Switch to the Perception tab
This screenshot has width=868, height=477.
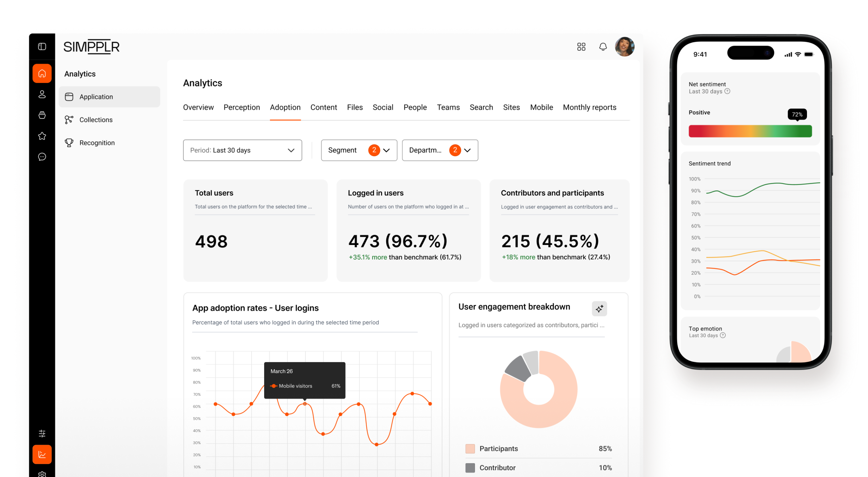click(242, 107)
